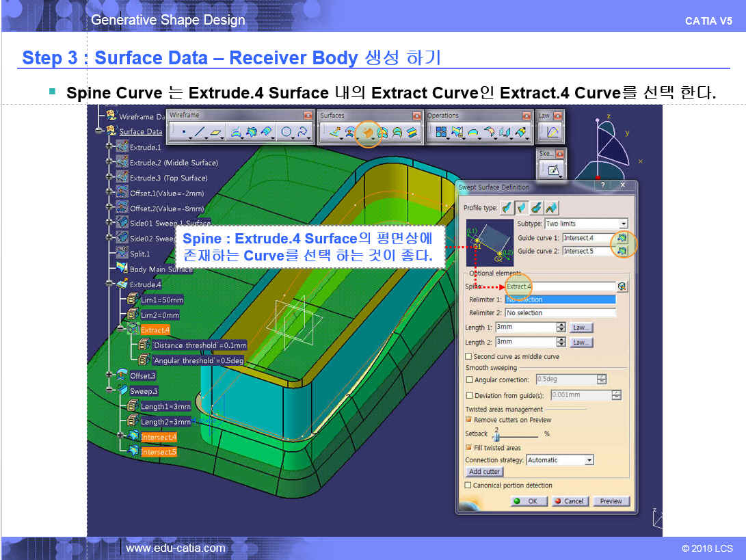Open the Connection strategy dropdown
This screenshot has width=746, height=560.
click(589, 460)
